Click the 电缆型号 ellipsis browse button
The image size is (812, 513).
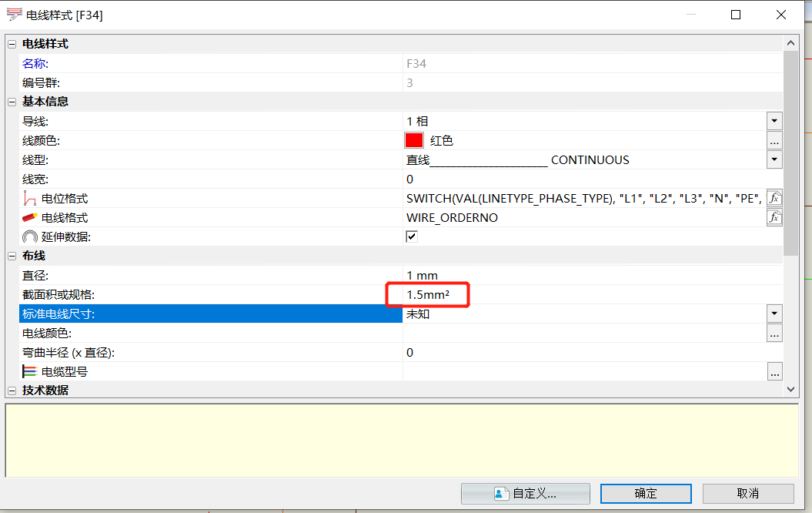(774, 371)
